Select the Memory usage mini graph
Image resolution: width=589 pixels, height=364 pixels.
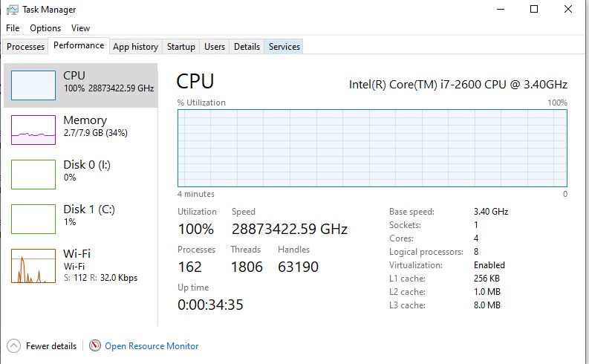pos(33,130)
